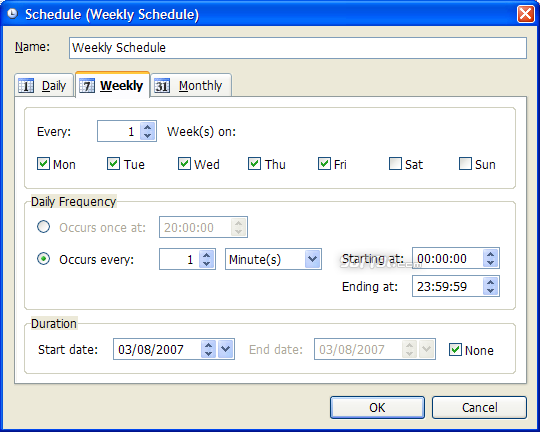Viewport: 540px width, 432px height.
Task: Increase the Occurs every interval value
Action: coord(207,255)
